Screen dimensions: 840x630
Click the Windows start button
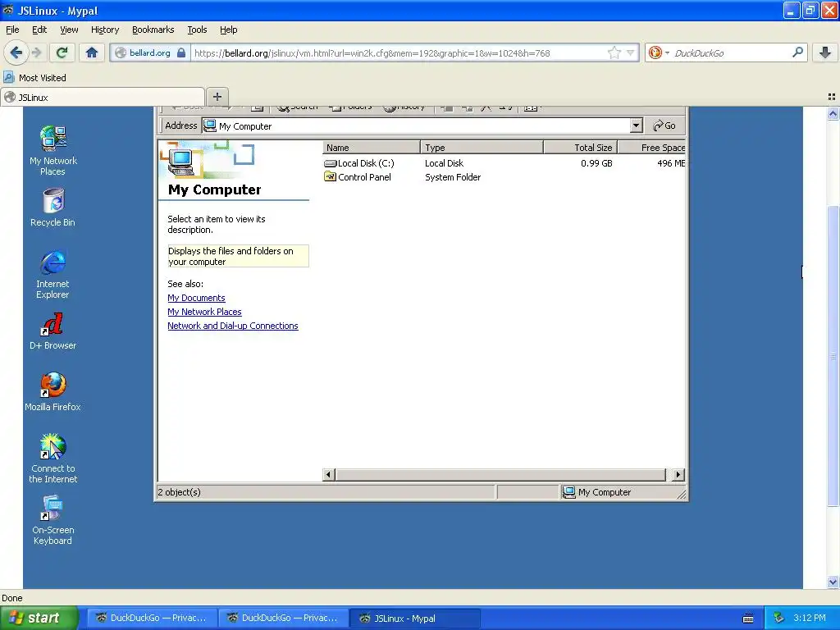pyautogui.click(x=39, y=618)
